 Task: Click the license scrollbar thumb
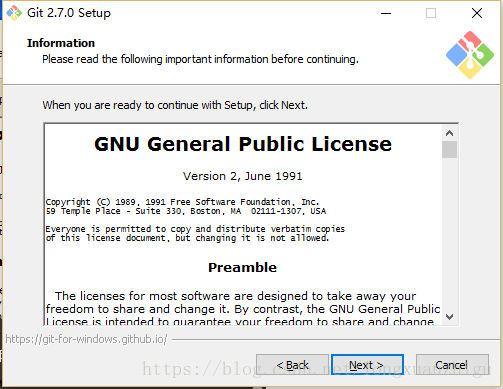click(449, 149)
